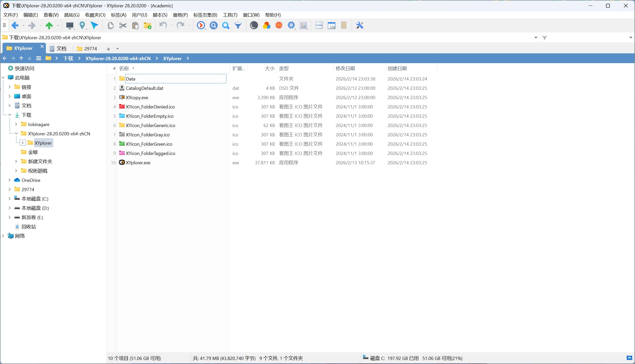This screenshot has height=364, width=635.
Task: Open the views grid icon in toolbar
Action: coord(304,25)
